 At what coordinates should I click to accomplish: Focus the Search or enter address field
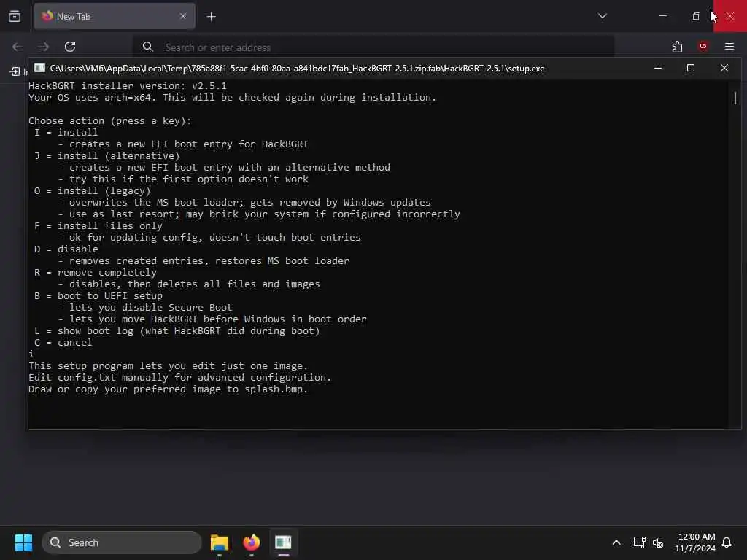[373, 47]
